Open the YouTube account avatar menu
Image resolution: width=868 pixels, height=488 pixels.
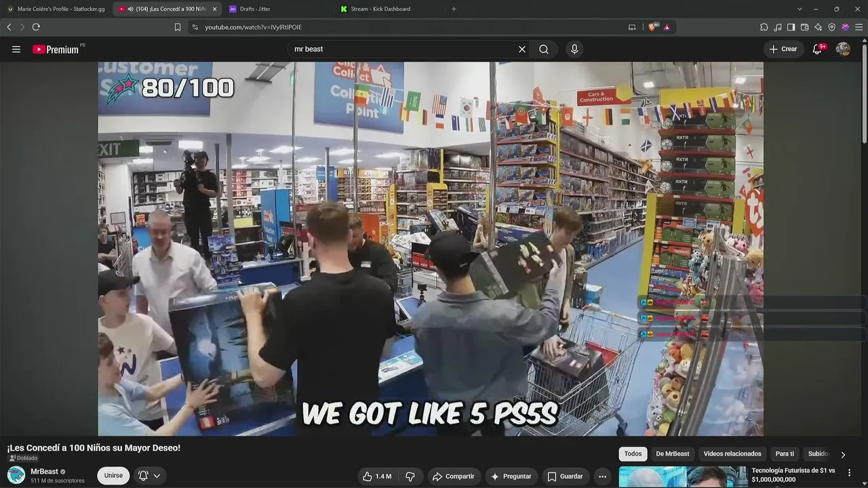(x=843, y=49)
